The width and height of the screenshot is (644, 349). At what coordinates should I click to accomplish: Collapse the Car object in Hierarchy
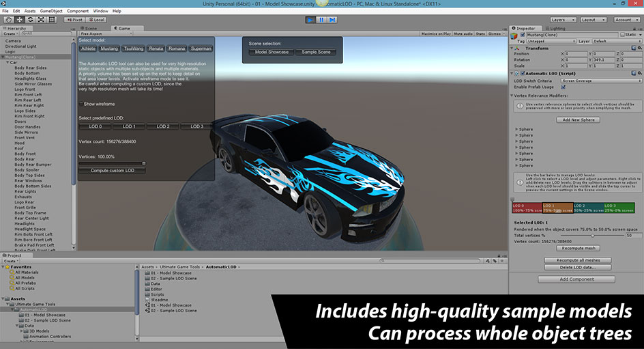[8, 62]
